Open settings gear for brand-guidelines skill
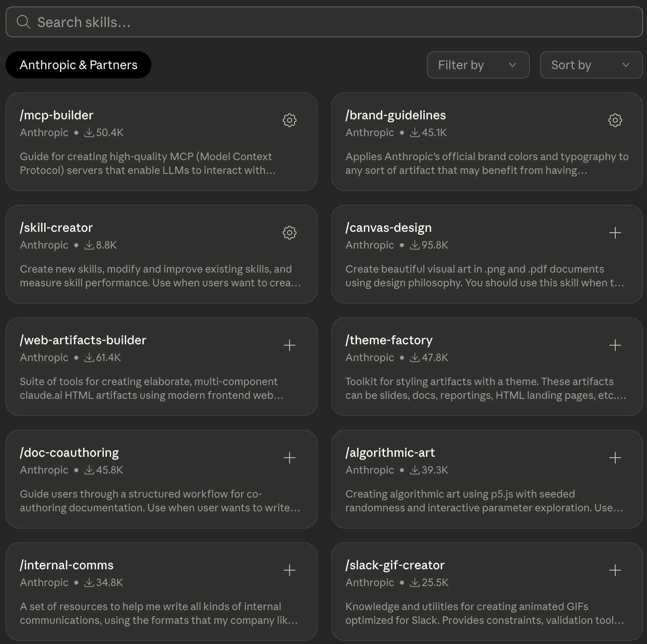The image size is (647, 644). point(615,120)
